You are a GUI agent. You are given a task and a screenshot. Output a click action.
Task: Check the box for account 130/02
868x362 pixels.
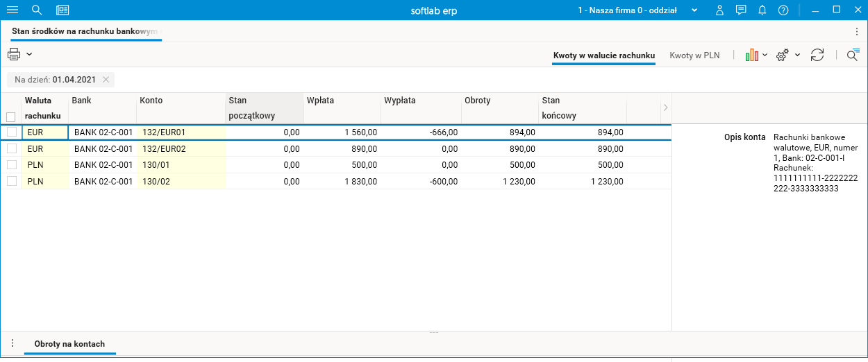[x=11, y=181]
